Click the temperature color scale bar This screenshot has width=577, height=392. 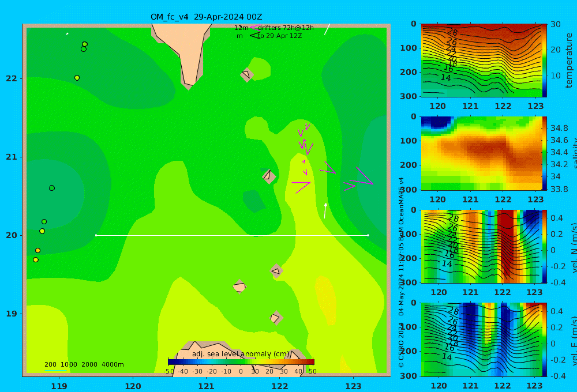(545, 61)
